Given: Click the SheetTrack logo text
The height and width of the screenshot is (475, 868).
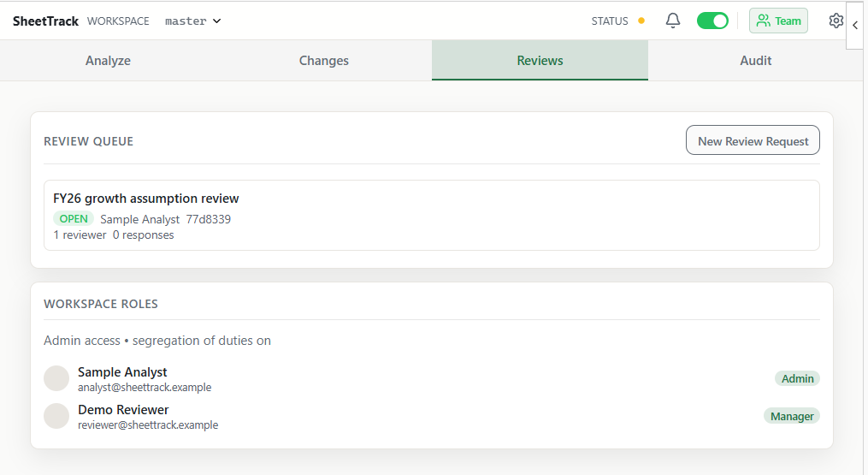Looking at the screenshot, I should pos(45,21).
